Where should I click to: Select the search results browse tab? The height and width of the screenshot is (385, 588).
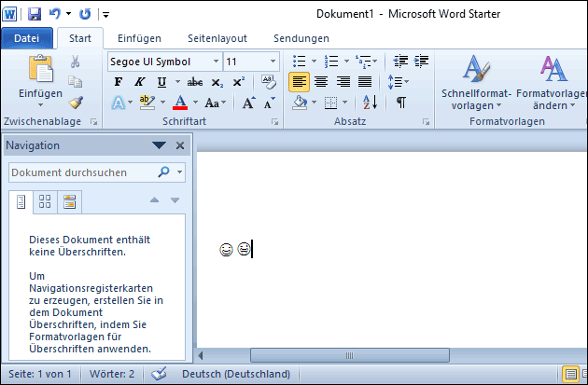tap(69, 201)
